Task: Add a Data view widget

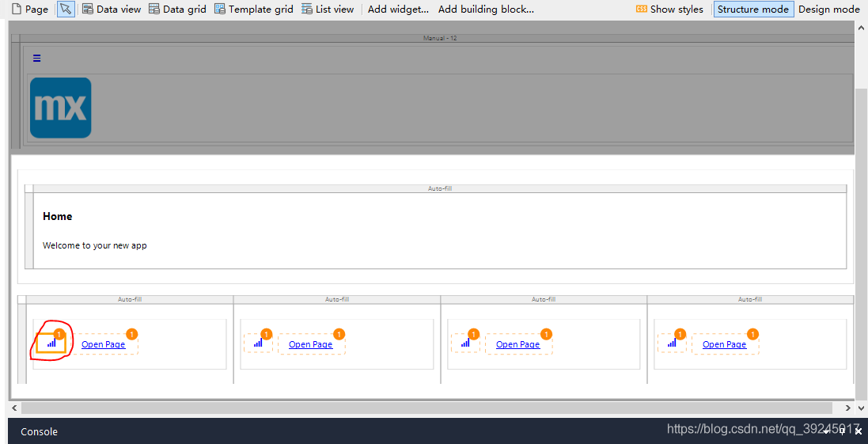Action: point(112,9)
